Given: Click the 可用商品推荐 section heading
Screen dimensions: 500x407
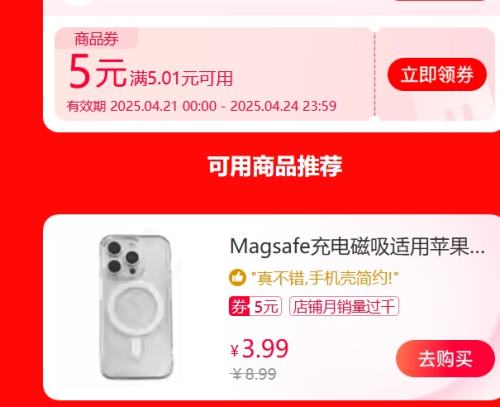Looking at the screenshot, I should click(275, 166).
